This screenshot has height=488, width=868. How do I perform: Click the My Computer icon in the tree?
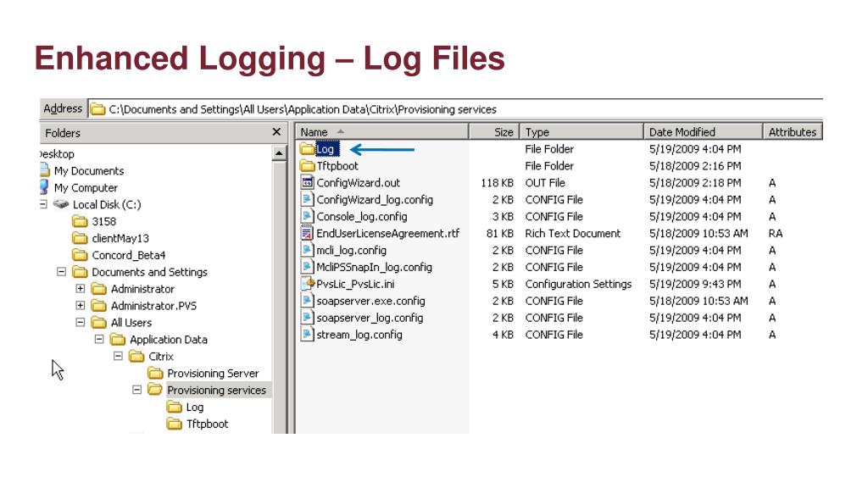pyautogui.click(x=46, y=187)
